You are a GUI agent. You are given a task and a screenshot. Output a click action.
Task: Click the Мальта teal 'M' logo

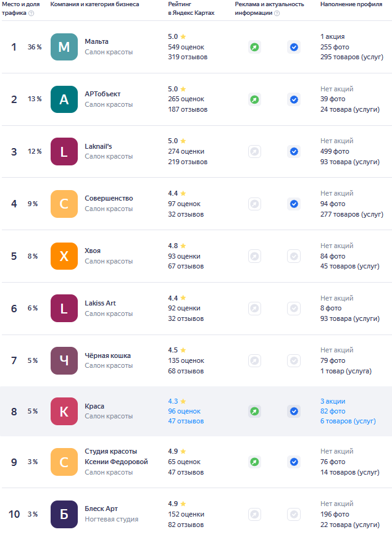(x=64, y=47)
